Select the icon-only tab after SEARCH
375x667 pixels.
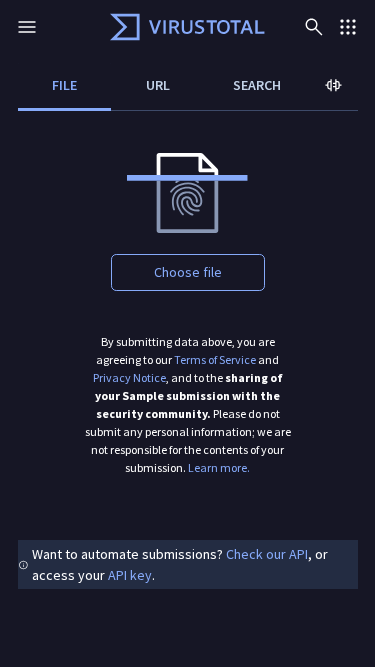(x=334, y=86)
